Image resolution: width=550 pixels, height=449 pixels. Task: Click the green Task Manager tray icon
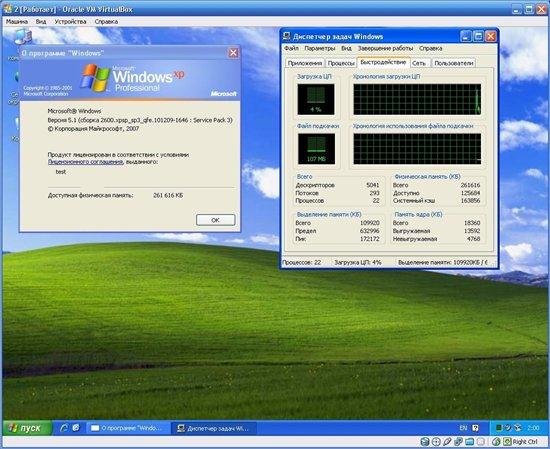click(x=499, y=428)
